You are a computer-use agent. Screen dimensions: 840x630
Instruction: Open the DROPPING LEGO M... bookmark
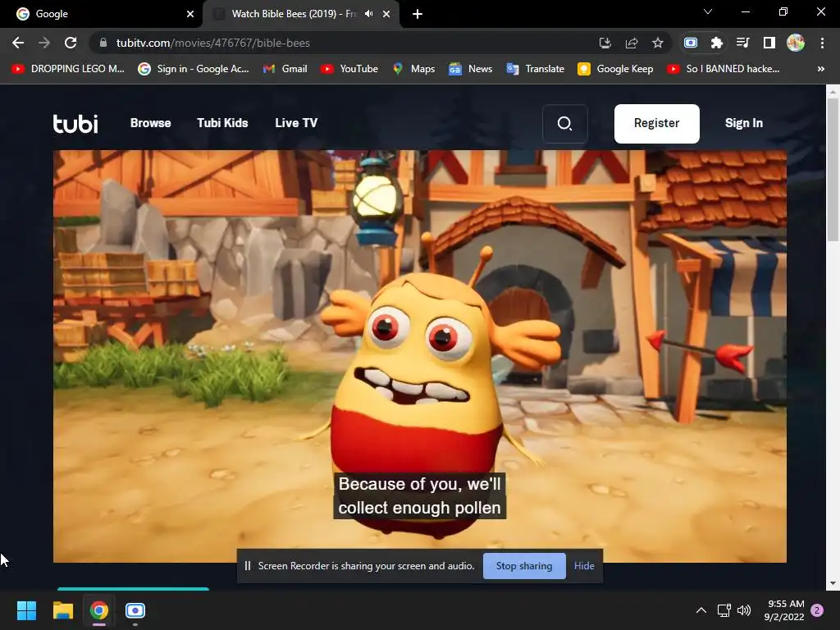click(x=68, y=69)
